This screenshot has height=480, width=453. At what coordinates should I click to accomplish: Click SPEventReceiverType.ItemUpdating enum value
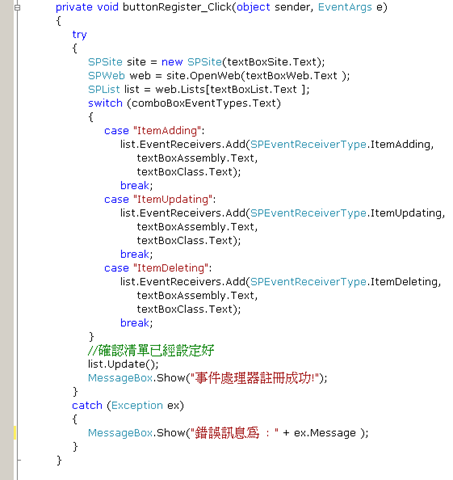346,213
